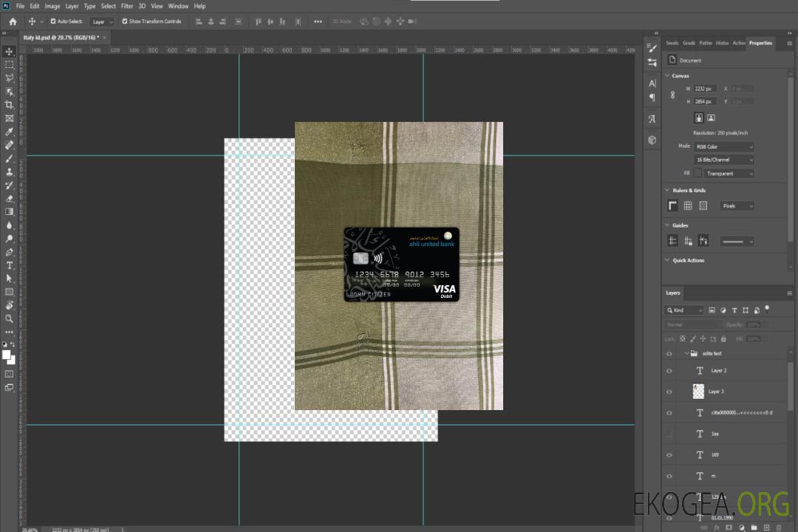798x532 pixels.
Task: Hide the '169' text layer
Action: coord(669,455)
